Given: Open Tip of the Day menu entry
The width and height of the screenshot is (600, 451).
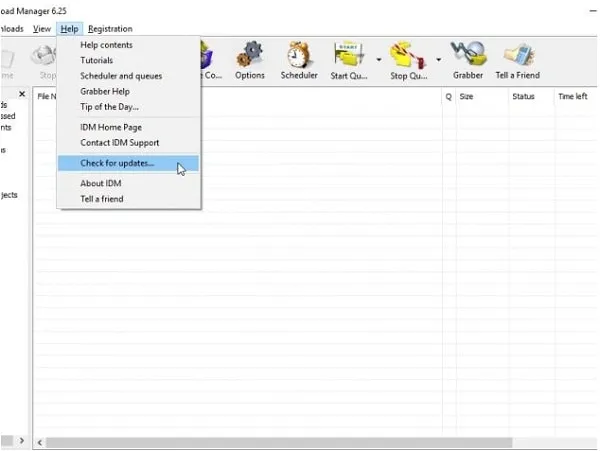Looking at the screenshot, I should tap(109, 107).
